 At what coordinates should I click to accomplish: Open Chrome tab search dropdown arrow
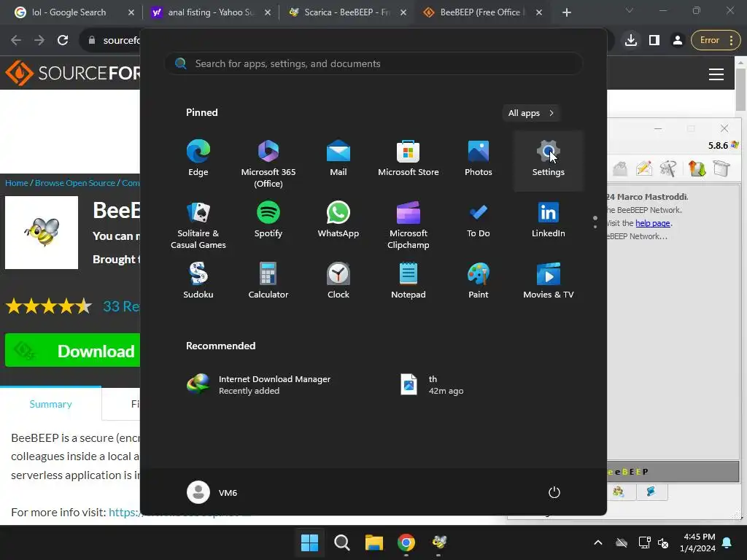click(630, 10)
